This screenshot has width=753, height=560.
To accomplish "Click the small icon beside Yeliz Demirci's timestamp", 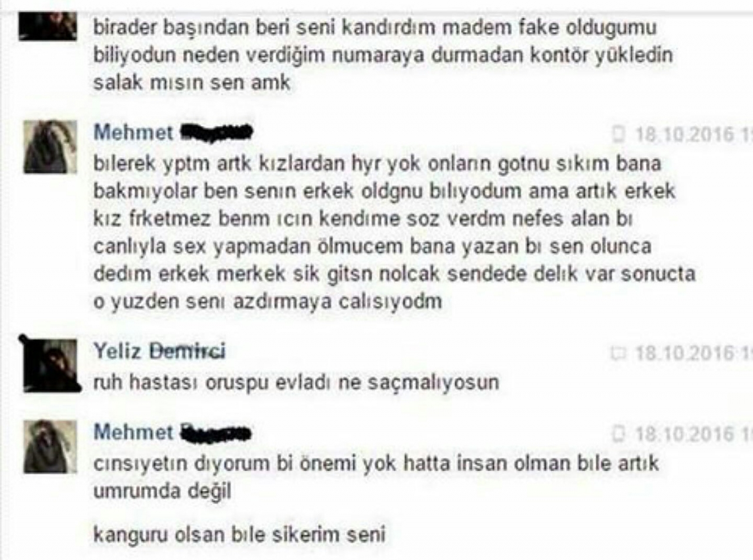I will click(617, 353).
